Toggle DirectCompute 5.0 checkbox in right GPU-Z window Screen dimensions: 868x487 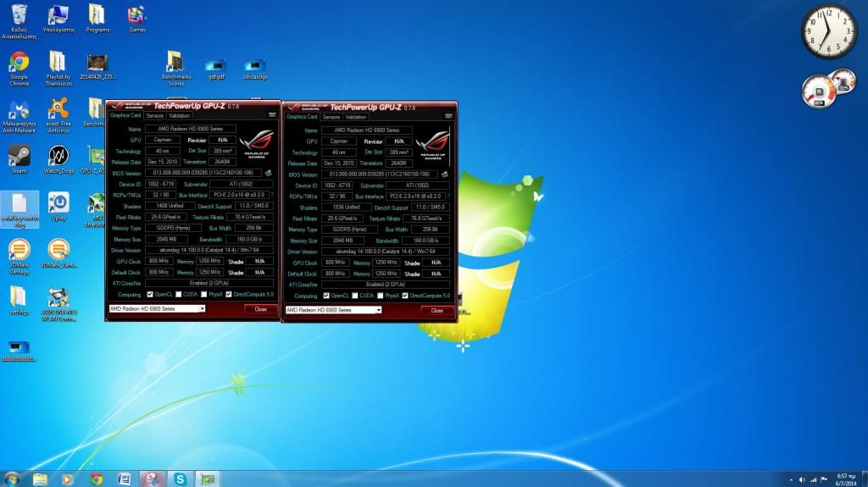[x=405, y=296]
